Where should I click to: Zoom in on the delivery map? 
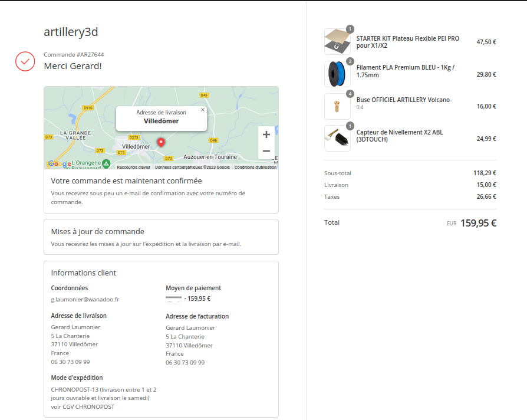(x=266, y=134)
